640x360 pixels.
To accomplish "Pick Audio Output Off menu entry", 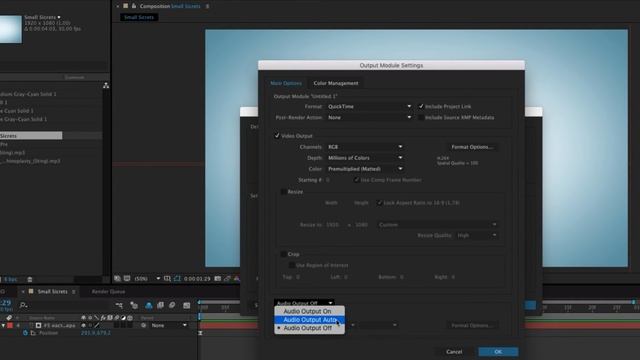I will pos(309,328).
